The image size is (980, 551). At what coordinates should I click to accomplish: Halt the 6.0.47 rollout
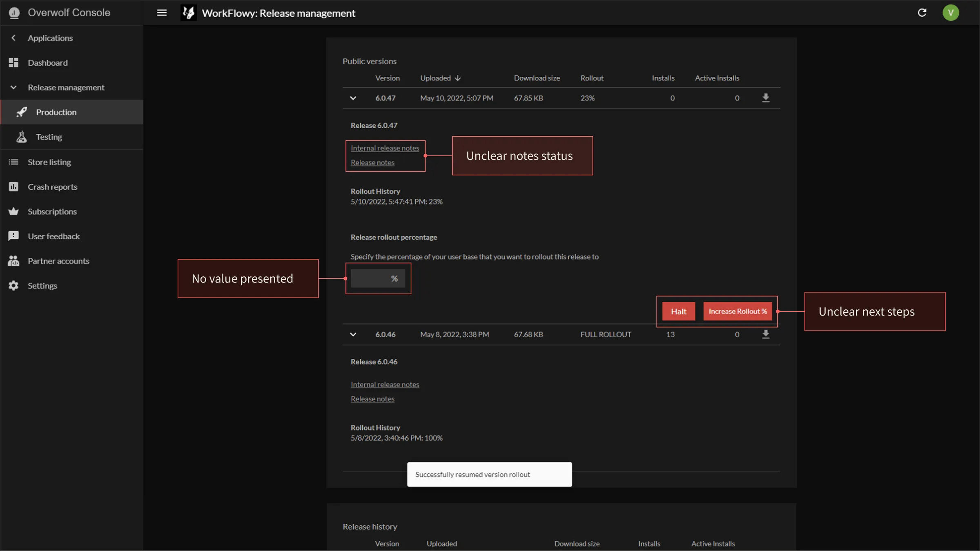[679, 311]
